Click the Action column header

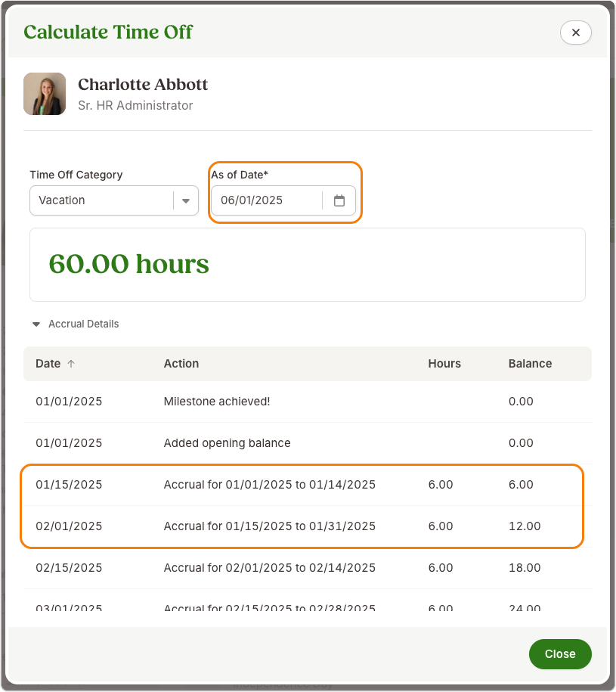181,364
